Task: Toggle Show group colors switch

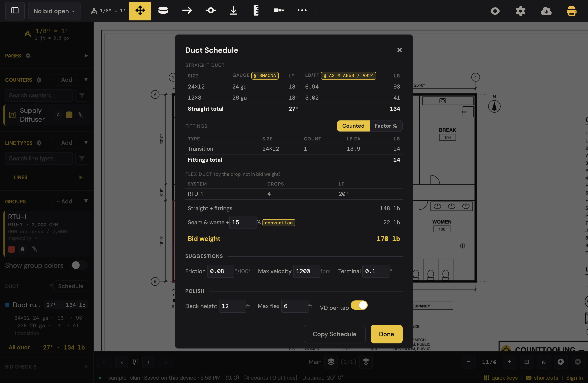Action: pyautogui.click(x=79, y=265)
